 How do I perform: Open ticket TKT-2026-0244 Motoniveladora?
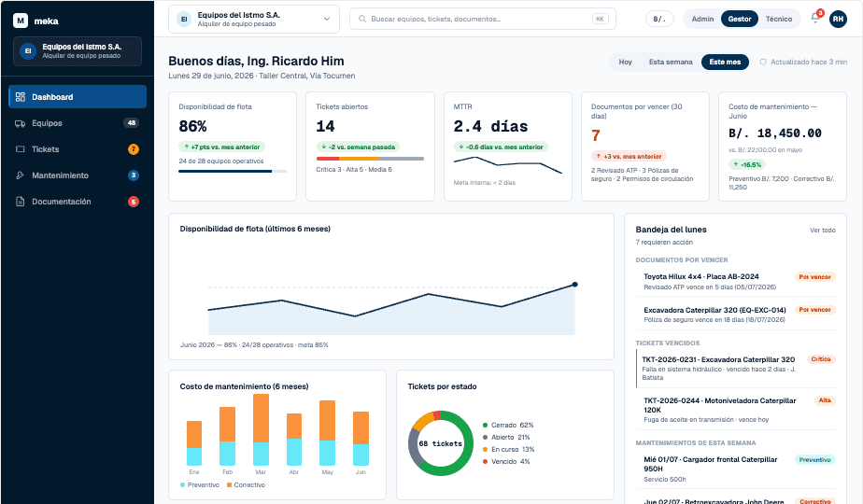[x=736, y=410]
